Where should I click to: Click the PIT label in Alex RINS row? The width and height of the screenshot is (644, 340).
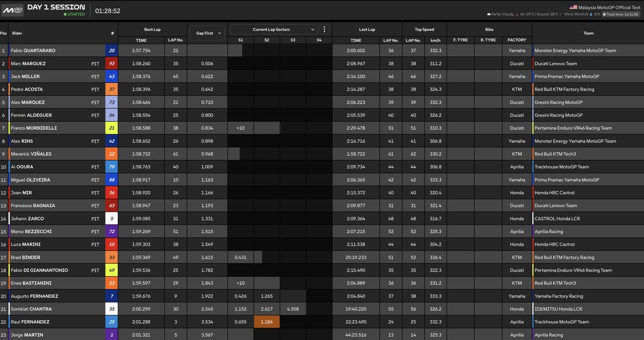[x=95, y=141]
